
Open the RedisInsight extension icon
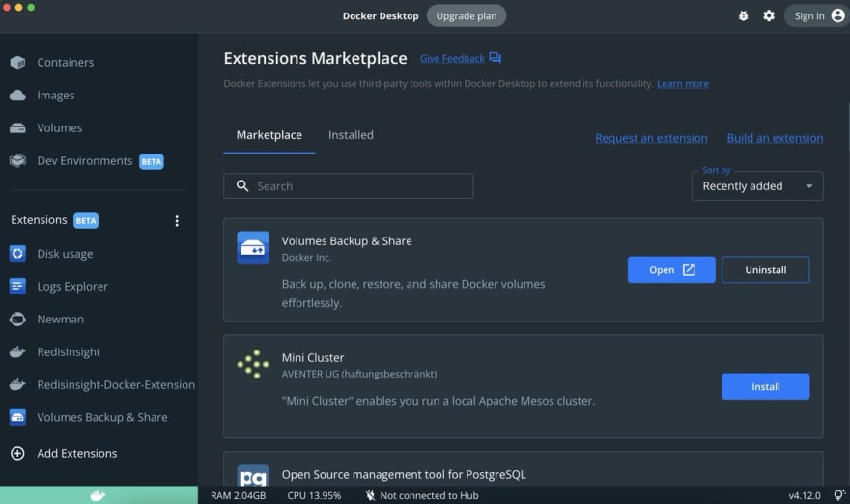17,351
